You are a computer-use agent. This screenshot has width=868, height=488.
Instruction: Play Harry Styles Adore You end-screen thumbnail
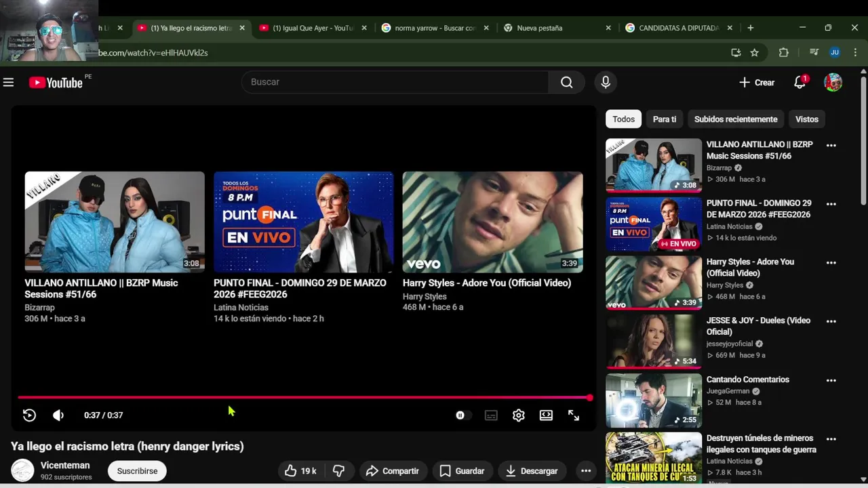(x=492, y=222)
